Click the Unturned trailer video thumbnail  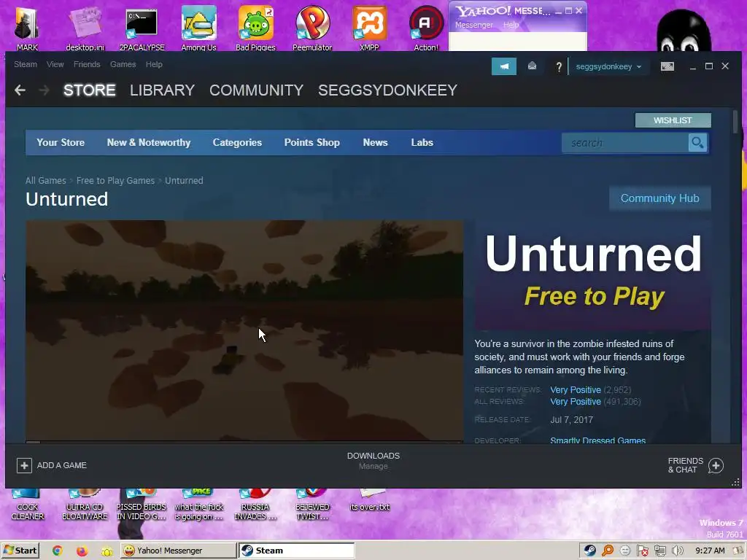244,330
